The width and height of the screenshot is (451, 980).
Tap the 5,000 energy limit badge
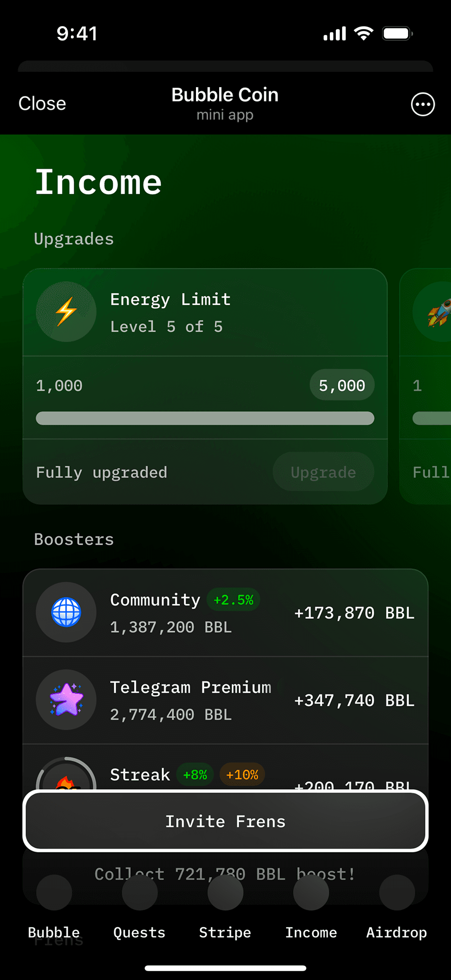(342, 385)
